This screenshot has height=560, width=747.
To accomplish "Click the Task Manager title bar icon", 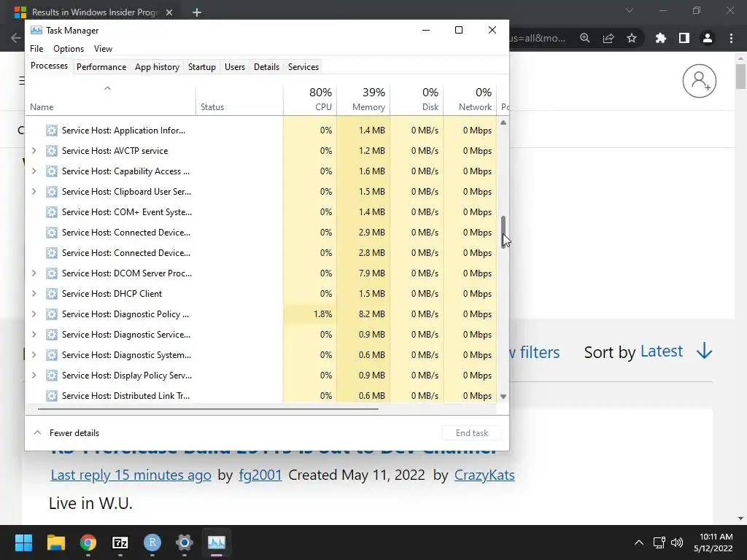I will 36,30.
